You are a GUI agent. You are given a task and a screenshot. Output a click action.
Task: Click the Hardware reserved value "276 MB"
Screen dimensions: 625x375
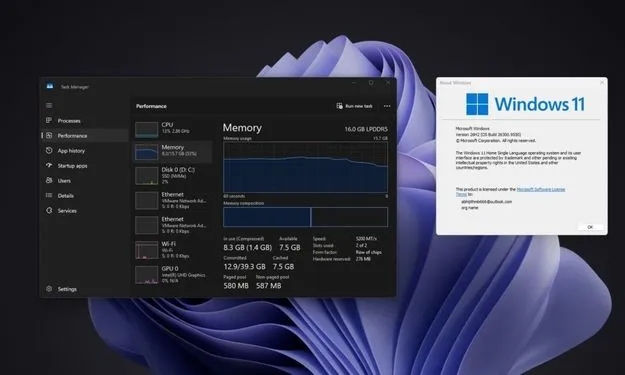tap(363, 259)
